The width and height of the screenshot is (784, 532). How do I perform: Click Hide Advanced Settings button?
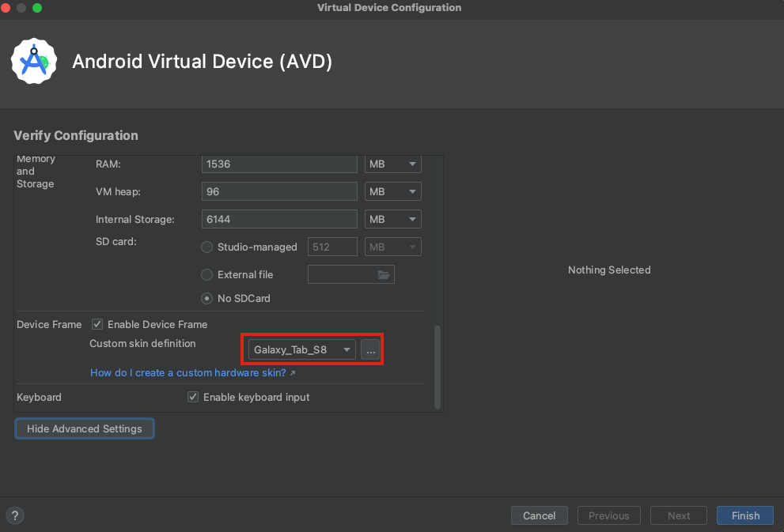coord(85,428)
